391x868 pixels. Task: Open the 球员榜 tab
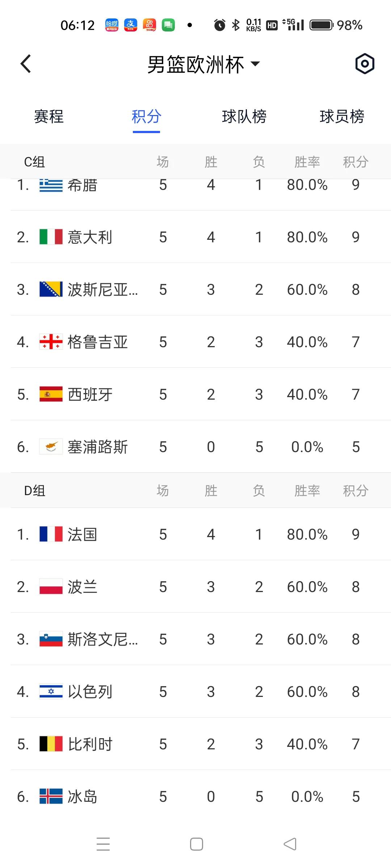point(342,116)
